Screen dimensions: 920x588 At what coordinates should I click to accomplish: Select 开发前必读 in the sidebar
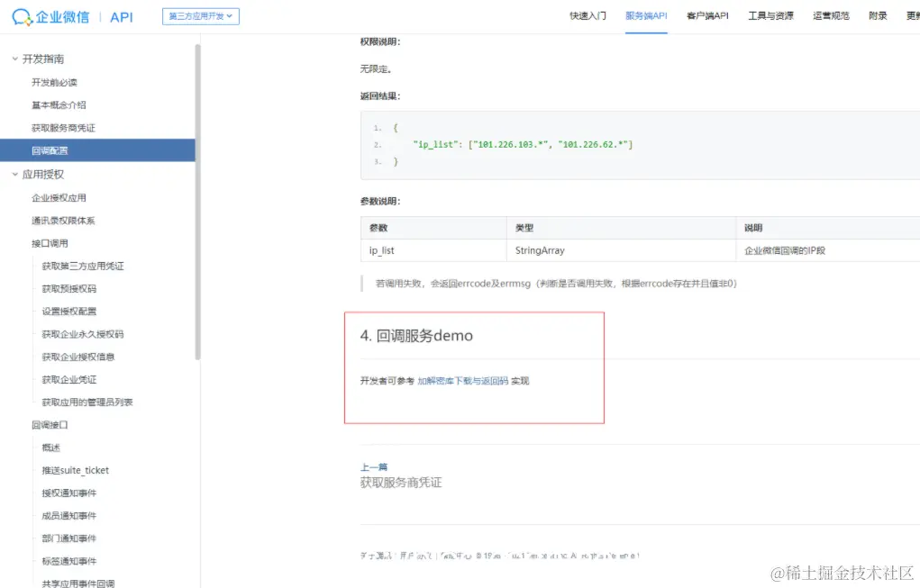pos(56,82)
